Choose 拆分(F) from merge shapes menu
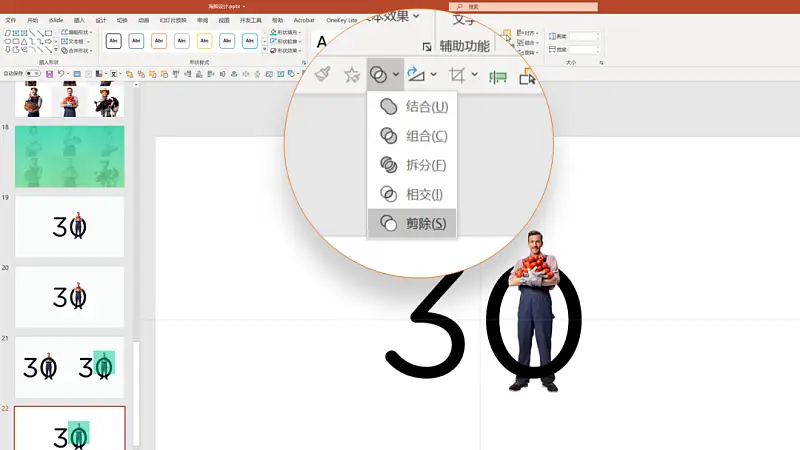Image resolution: width=800 pixels, height=450 pixels. coord(412,165)
